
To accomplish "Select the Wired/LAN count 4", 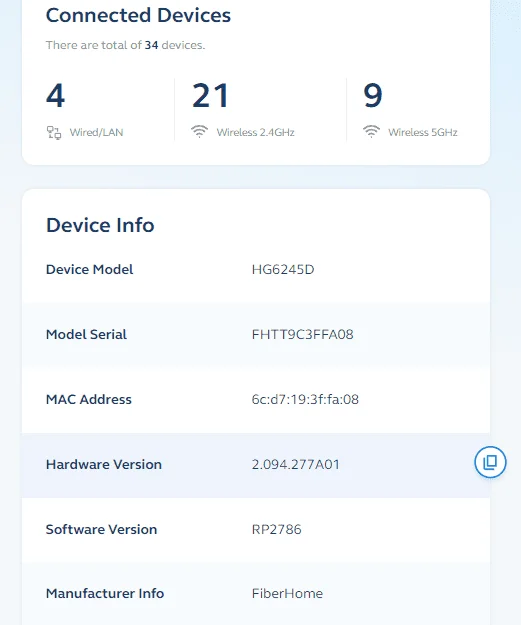I will [55, 96].
